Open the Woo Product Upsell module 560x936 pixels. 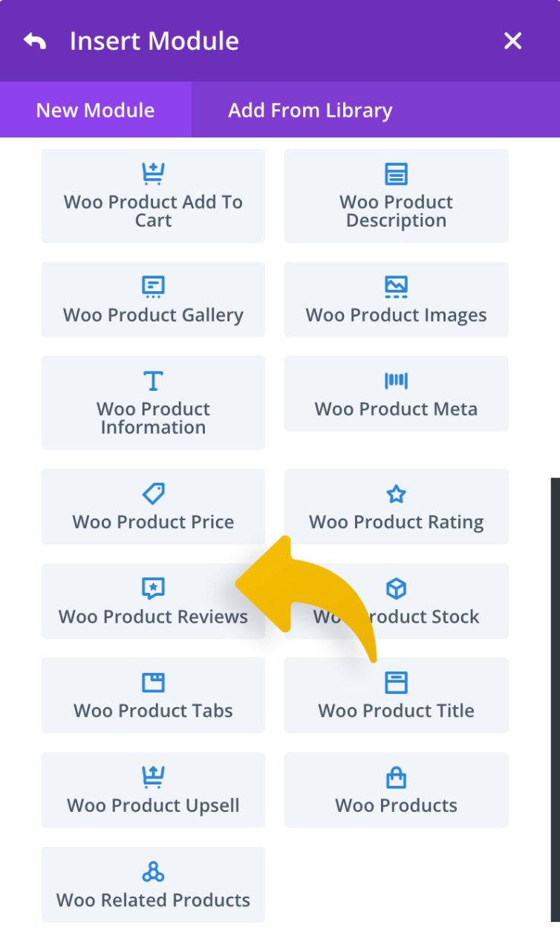[x=153, y=790]
